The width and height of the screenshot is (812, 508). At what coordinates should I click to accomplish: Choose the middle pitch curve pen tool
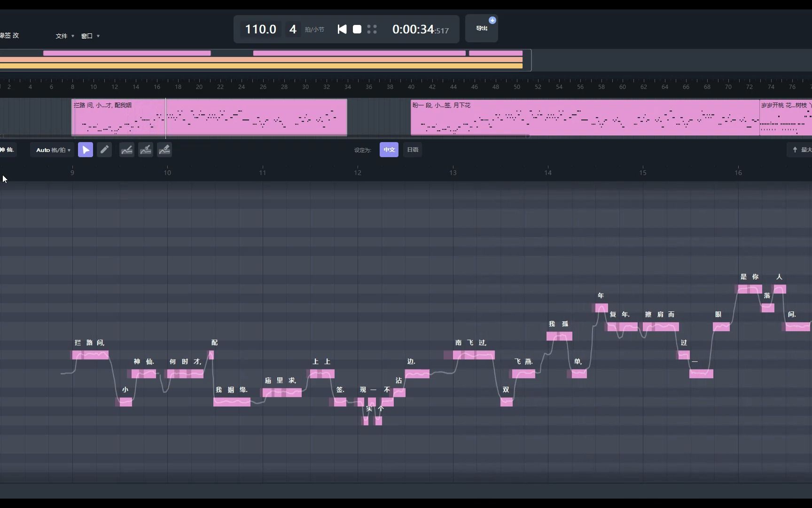146,150
